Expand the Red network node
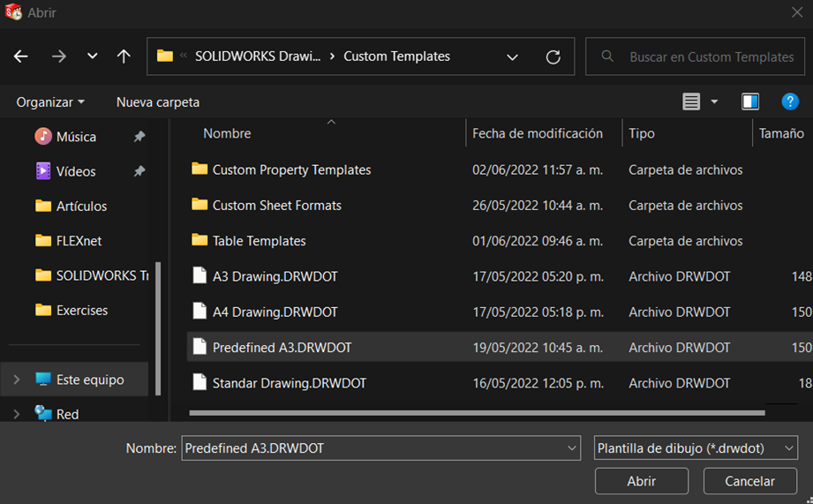This screenshot has width=813, height=504. coord(17,414)
